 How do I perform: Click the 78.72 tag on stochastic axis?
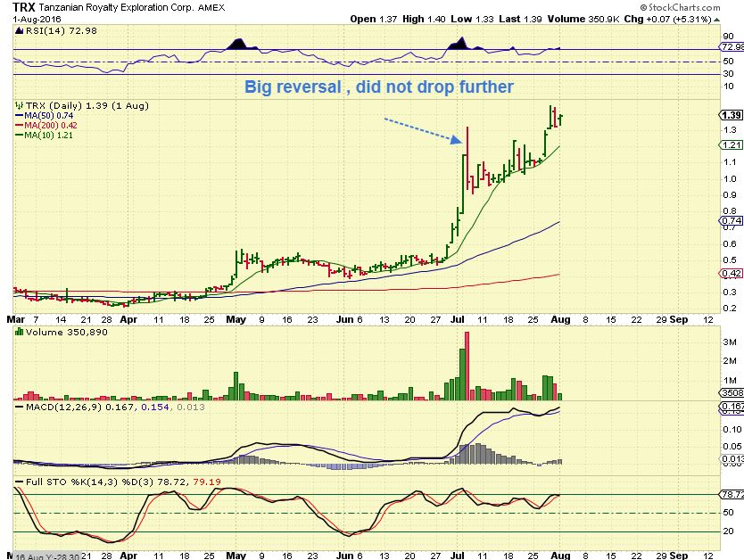click(732, 495)
